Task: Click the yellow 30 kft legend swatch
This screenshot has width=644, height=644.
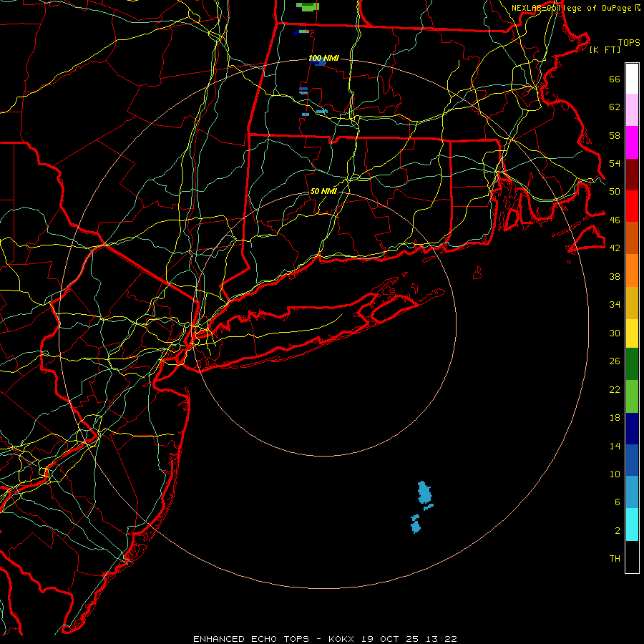Action: pos(632,333)
